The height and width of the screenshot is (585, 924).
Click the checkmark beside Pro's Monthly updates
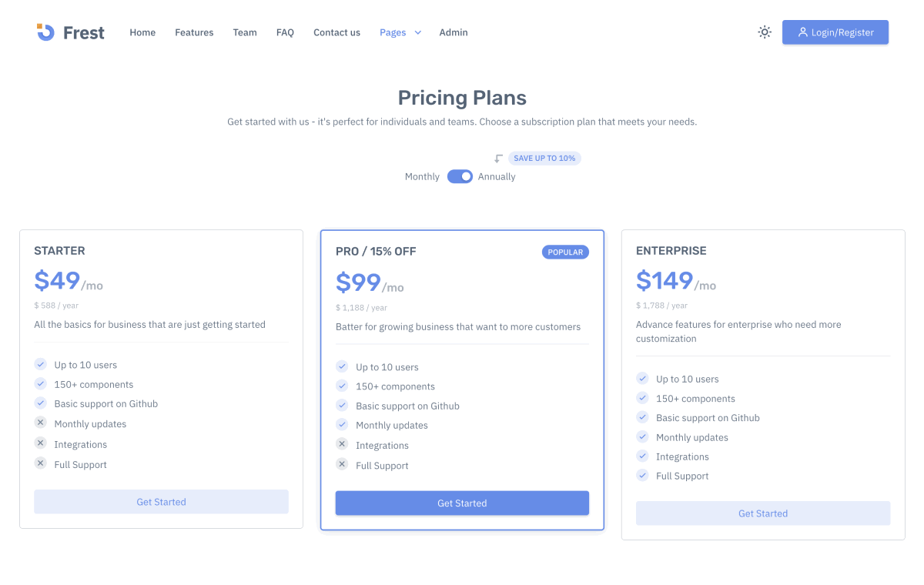pyautogui.click(x=341, y=425)
